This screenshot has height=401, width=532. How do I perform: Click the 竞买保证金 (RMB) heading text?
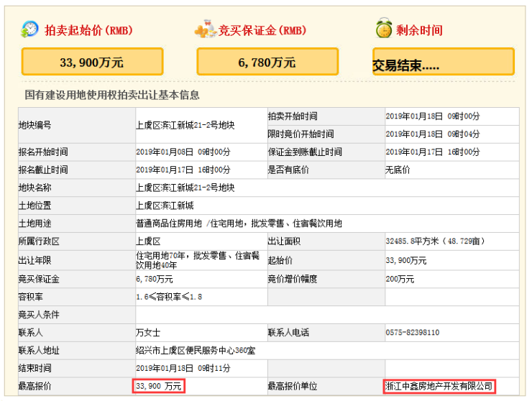tap(262, 31)
